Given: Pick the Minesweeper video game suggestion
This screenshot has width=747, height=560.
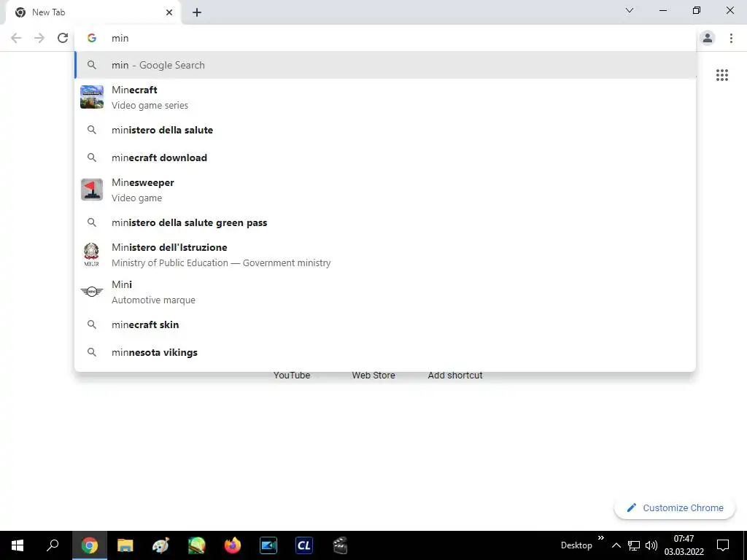Looking at the screenshot, I should click(385, 190).
